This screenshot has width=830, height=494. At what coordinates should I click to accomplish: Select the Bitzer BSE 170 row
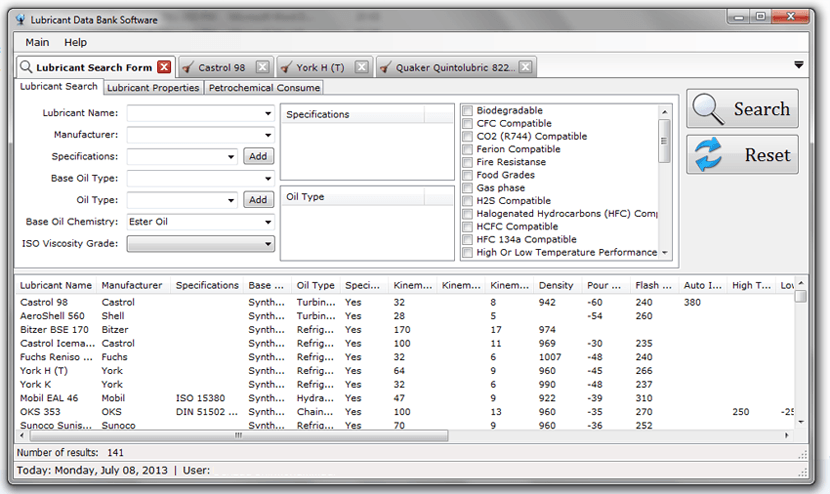[x=405, y=330]
